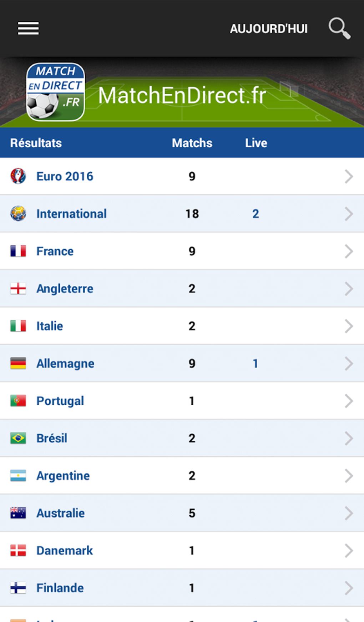Tap the Portugal flag icon

pos(18,401)
